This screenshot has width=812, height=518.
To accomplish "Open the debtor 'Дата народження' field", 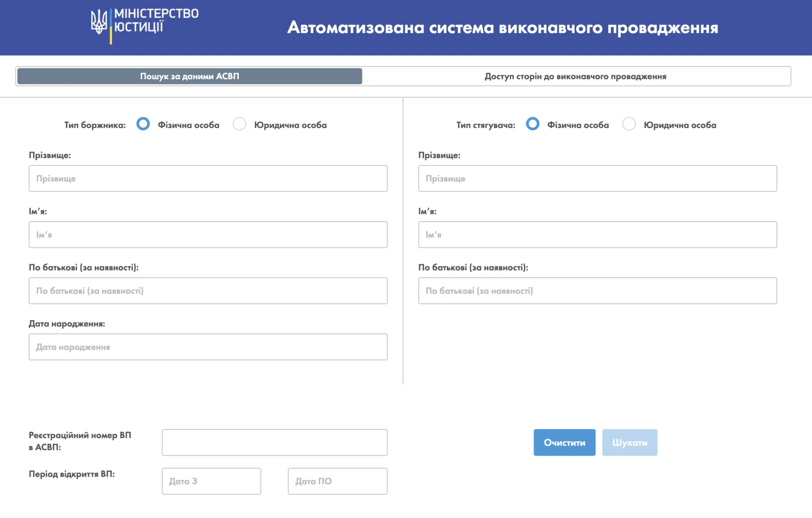I will 208,346.
